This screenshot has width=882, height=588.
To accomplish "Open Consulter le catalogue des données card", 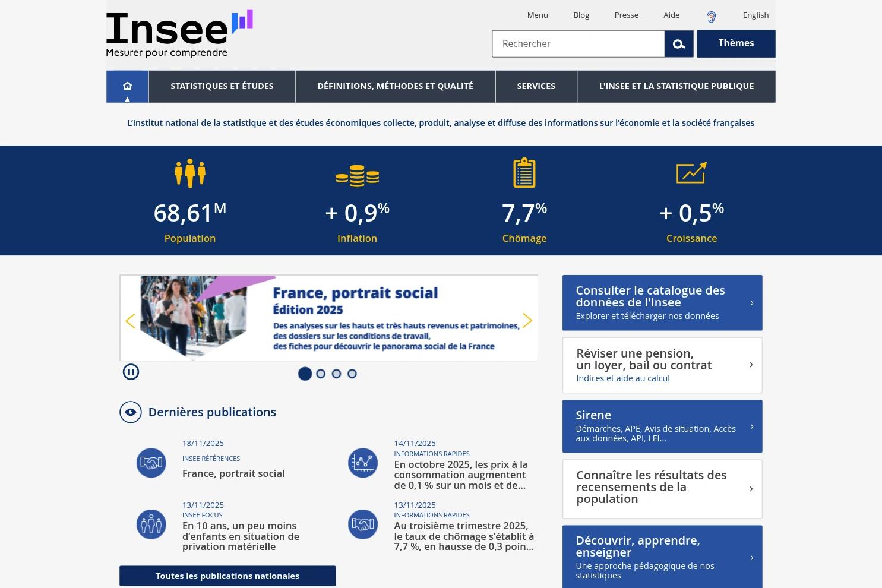I will click(662, 303).
